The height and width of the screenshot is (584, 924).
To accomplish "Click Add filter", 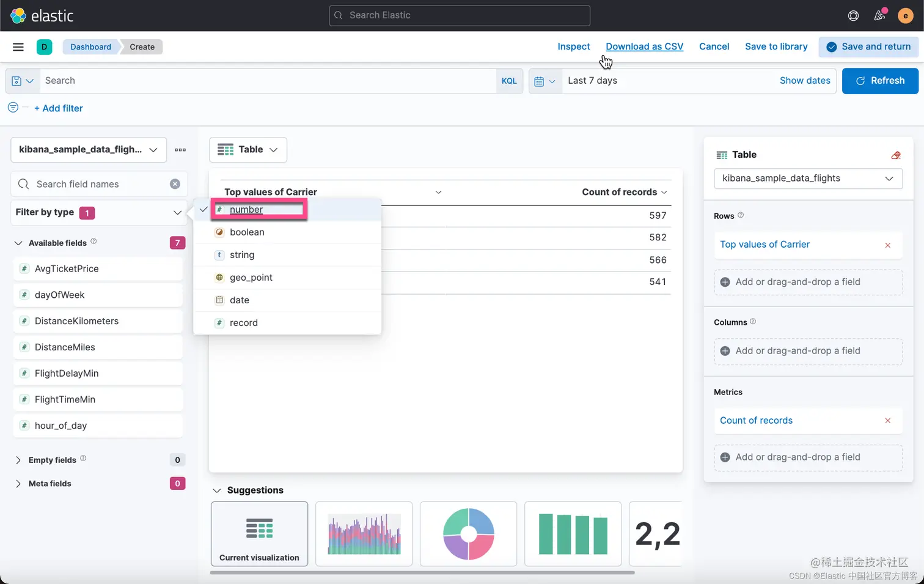I will point(59,108).
